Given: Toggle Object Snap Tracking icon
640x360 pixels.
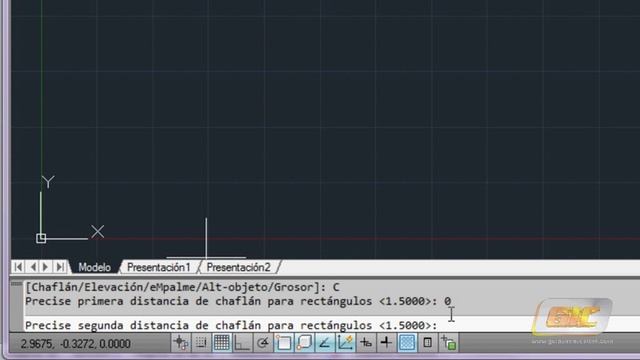Looking at the screenshot, I should (324, 342).
